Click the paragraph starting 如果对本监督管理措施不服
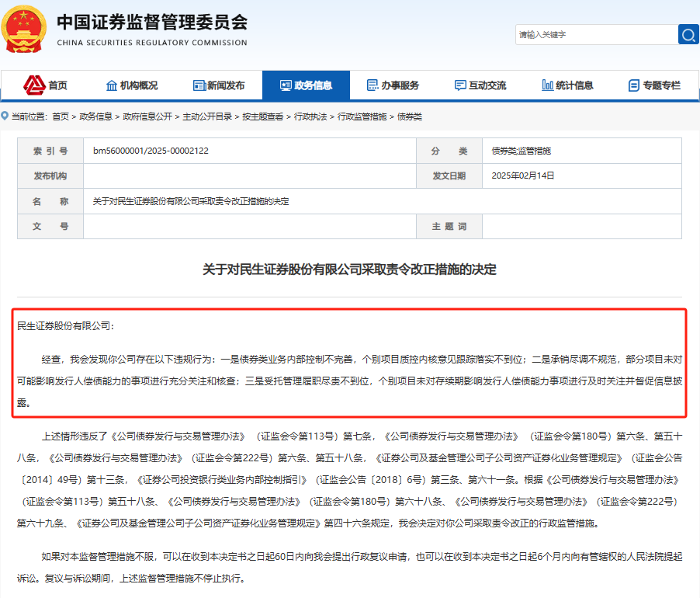Image resolution: width=700 pixels, height=598 pixels. (349, 567)
